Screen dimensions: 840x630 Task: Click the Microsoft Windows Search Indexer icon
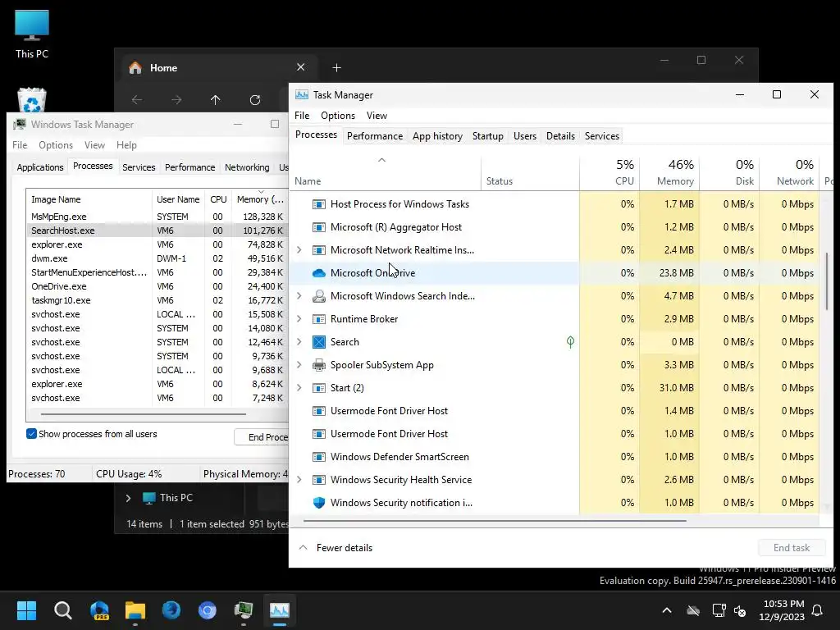click(319, 295)
